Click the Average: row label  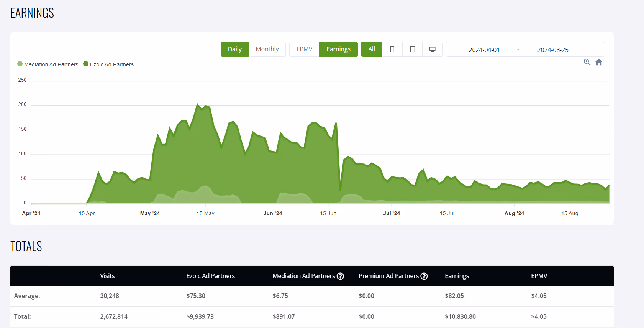tap(27, 296)
